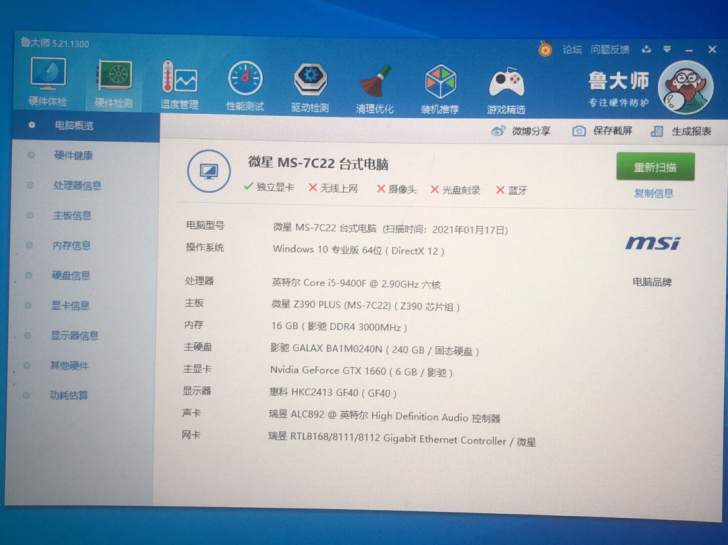Share to Weibo via 微博分享
The image size is (728, 545).
[522, 131]
